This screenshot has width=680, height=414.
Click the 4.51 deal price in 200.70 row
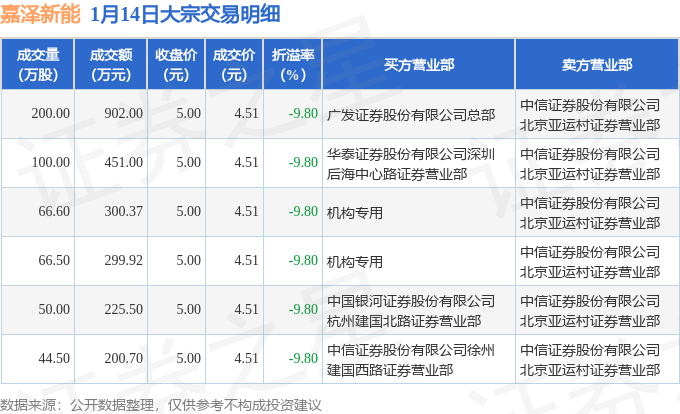tap(246, 359)
